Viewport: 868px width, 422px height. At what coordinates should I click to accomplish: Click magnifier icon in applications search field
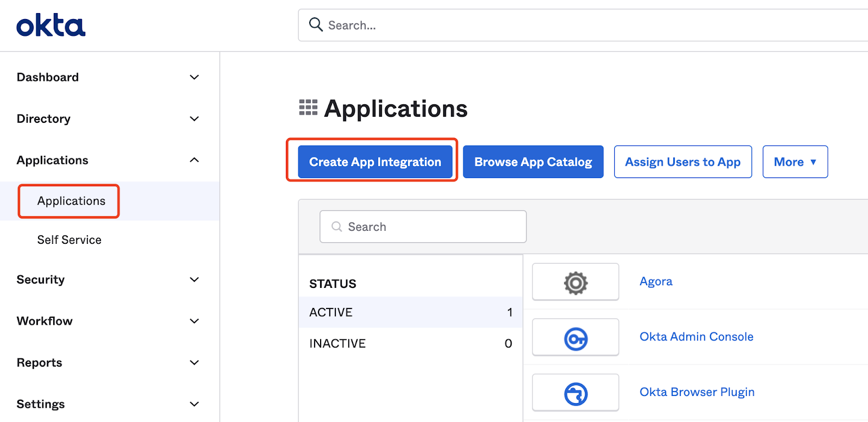coord(337,226)
